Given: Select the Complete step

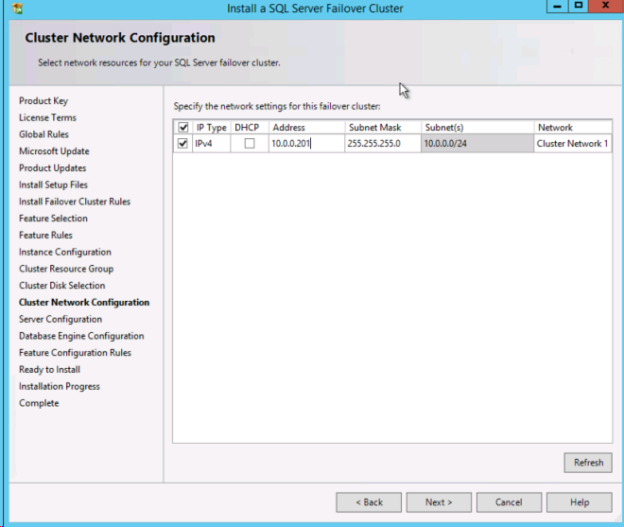Looking at the screenshot, I should pos(39,403).
